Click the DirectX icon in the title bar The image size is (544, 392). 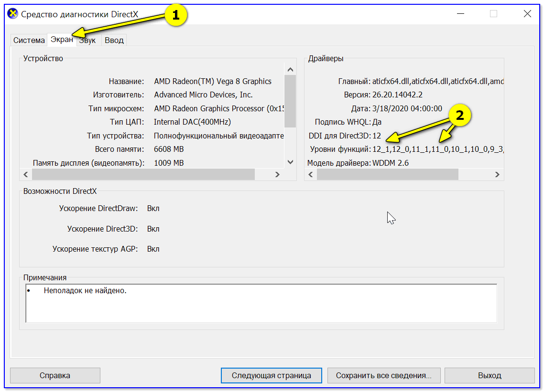pyautogui.click(x=13, y=14)
